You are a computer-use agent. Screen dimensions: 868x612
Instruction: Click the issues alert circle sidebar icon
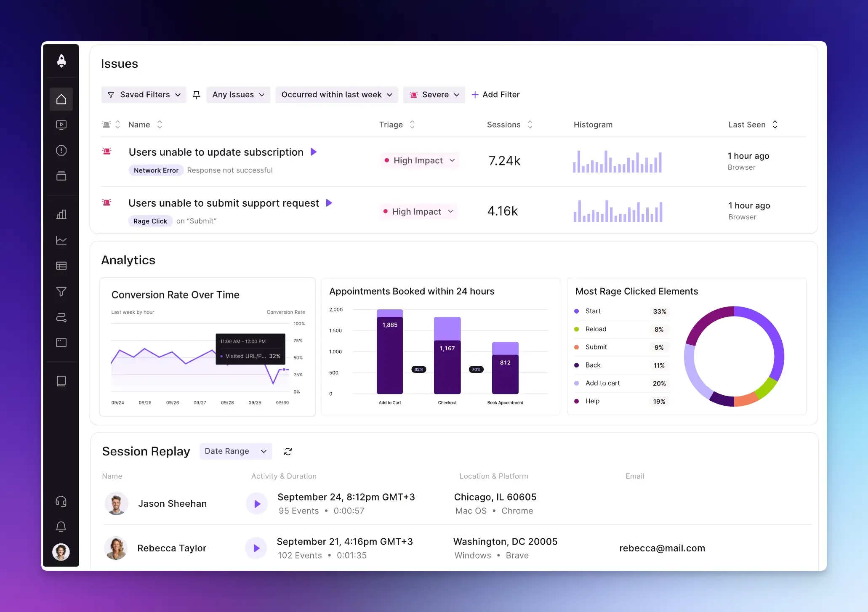(x=61, y=151)
